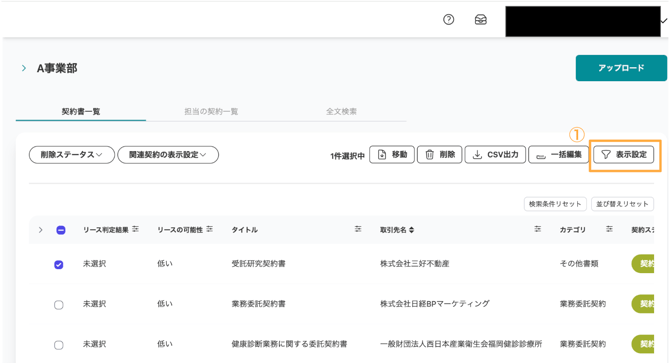Screen dimensions: 670x363
Task: Open the 表示設定 filter button
Action: [x=623, y=155]
